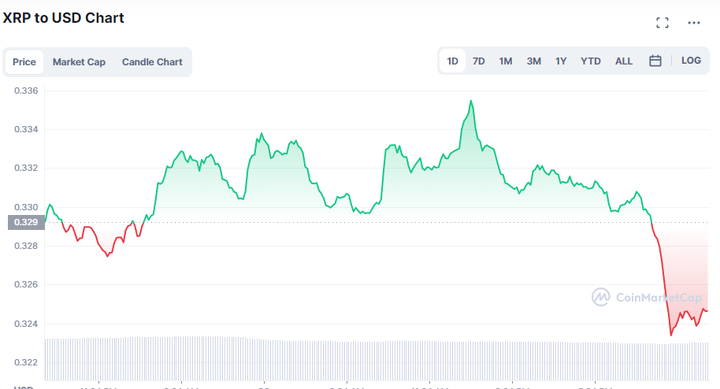Click the 0.330 axis label
The width and height of the screenshot is (720, 389).
26,207
